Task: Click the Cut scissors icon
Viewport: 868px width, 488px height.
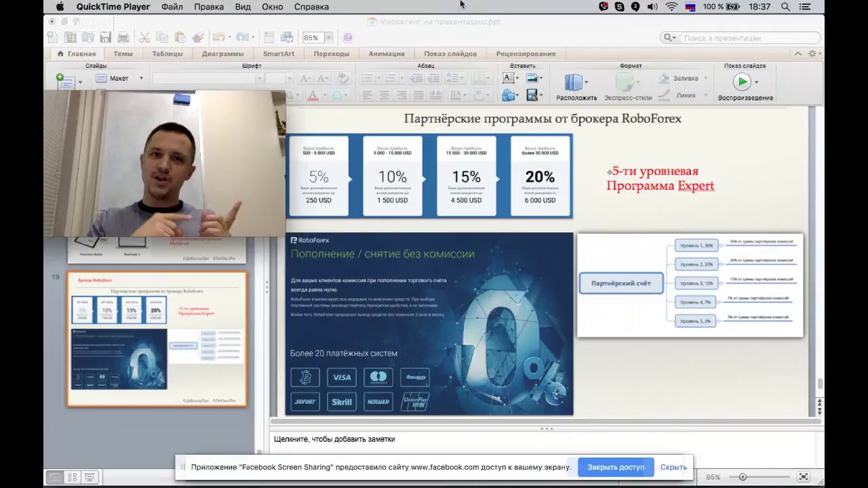Action: click(144, 38)
